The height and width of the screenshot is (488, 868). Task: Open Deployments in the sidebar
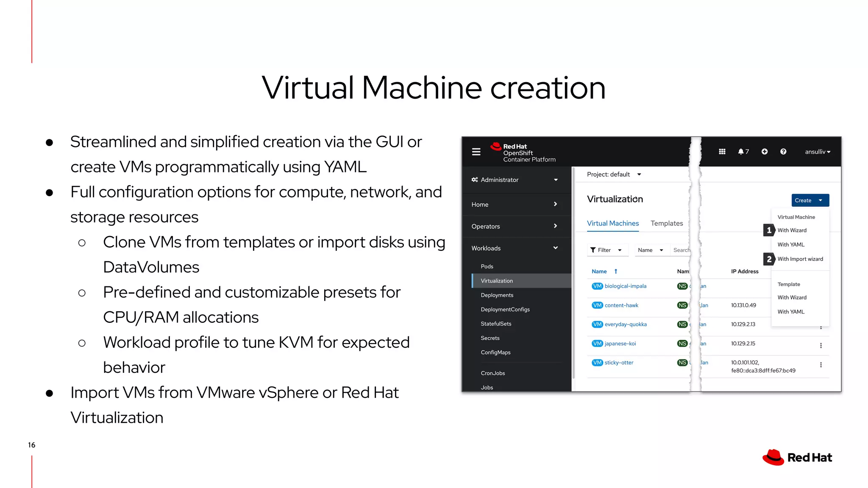(497, 295)
